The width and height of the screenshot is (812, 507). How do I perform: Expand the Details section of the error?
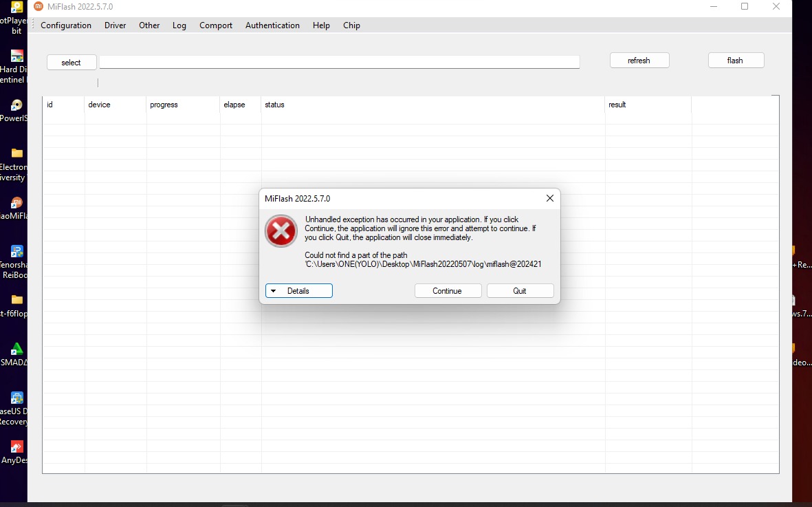click(298, 291)
